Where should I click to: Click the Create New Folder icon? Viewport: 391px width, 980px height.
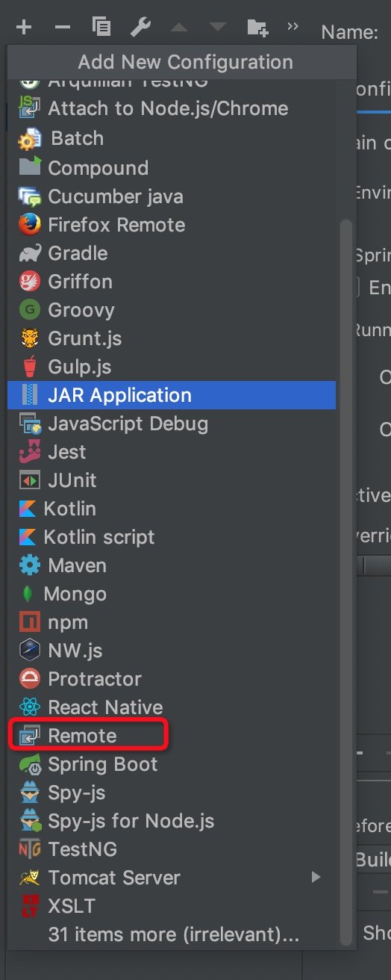pyautogui.click(x=257, y=28)
